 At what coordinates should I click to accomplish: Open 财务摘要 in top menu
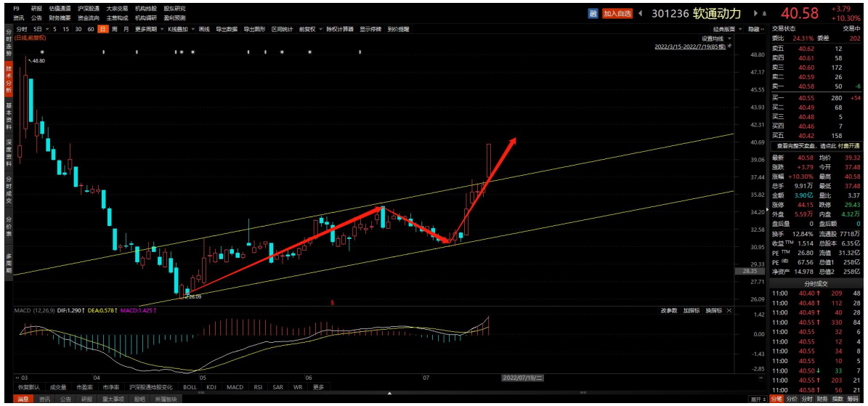tap(60, 17)
